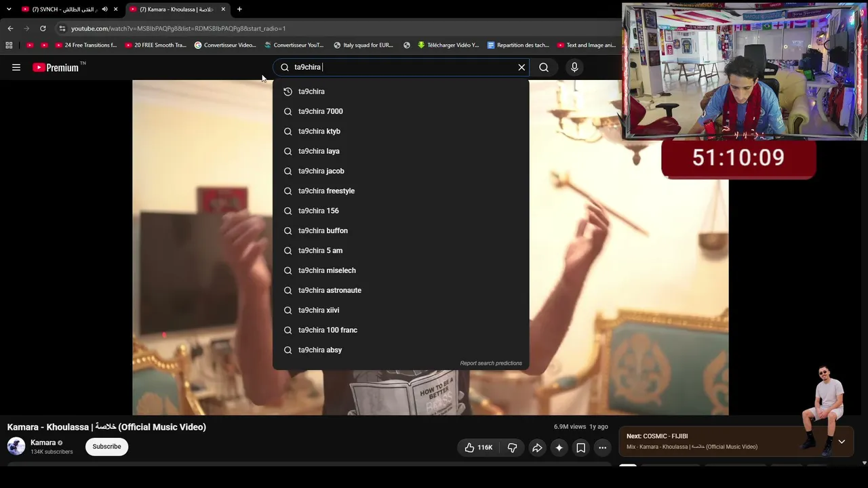The height and width of the screenshot is (488, 868).
Task: Expand the Next: COSMIC - FIJIBI playlist panel
Action: [x=842, y=441]
